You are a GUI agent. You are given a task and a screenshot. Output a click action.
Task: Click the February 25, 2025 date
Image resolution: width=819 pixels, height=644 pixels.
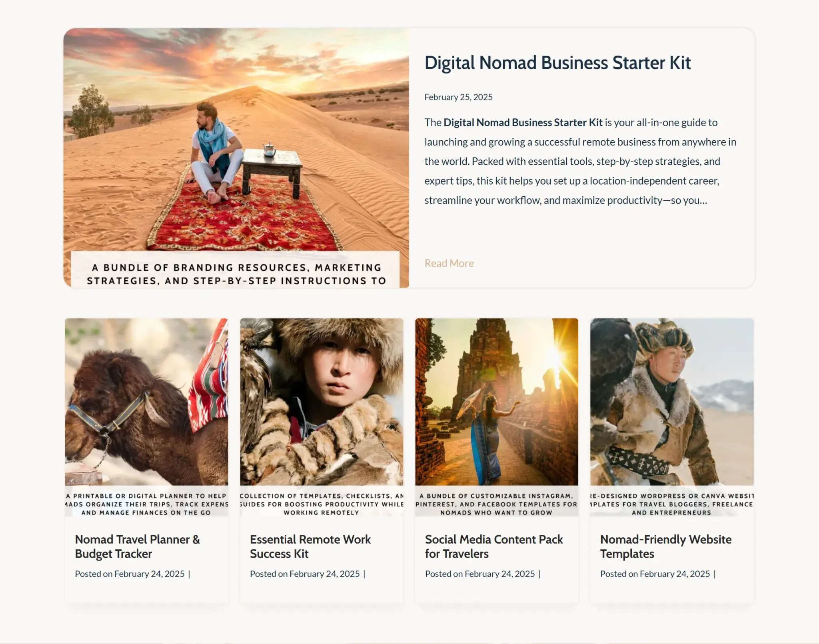coord(458,97)
